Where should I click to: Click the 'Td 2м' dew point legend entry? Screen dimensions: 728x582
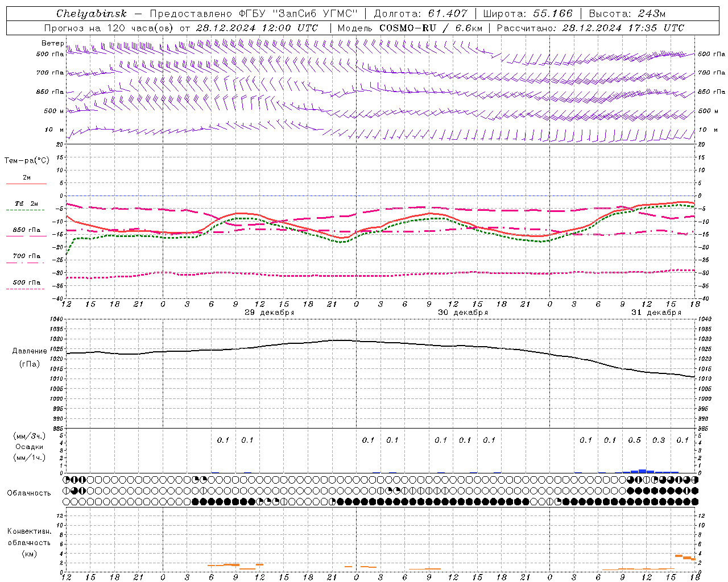tap(26, 203)
